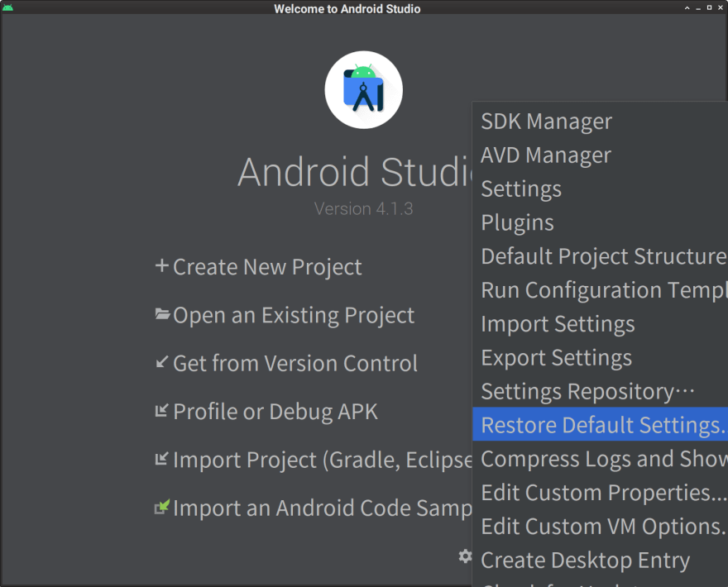Select Restore Default Settings
This screenshot has height=587, width=728.
coord(601,424)
